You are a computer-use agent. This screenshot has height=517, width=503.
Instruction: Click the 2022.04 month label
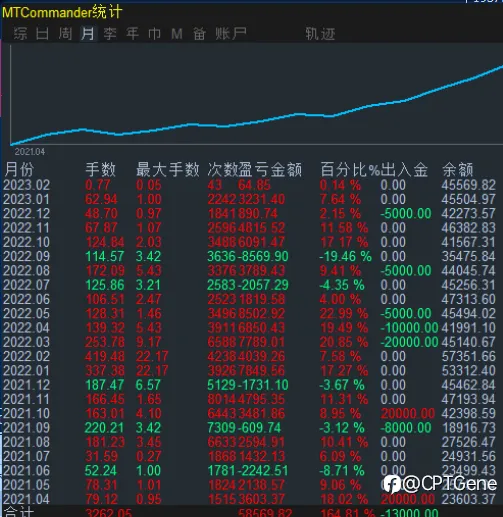26,328
